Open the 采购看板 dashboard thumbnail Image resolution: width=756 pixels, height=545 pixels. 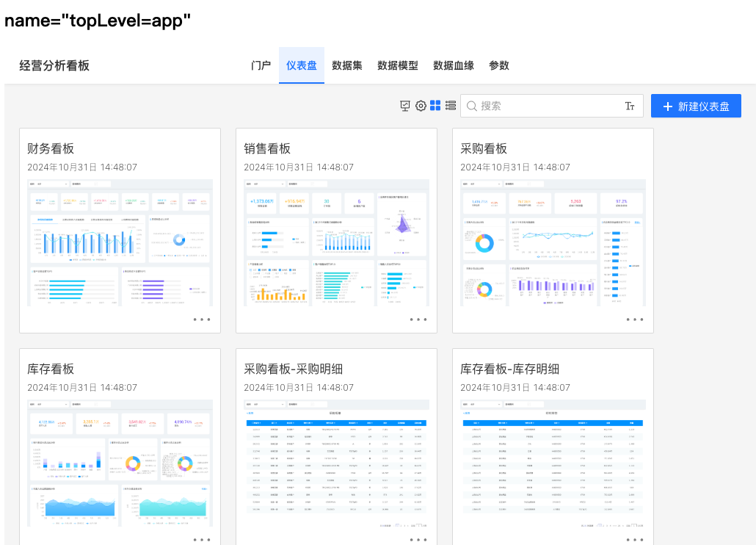pos(553,242)
